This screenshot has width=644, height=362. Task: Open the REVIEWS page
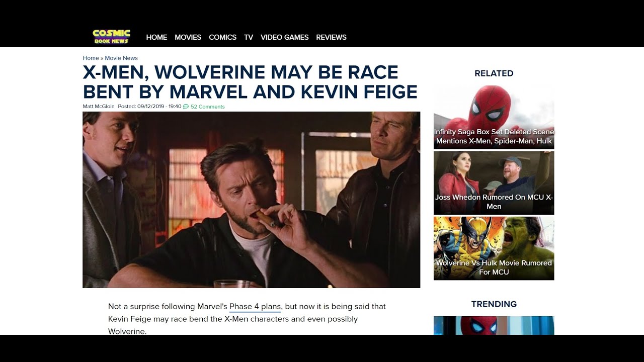331,37
